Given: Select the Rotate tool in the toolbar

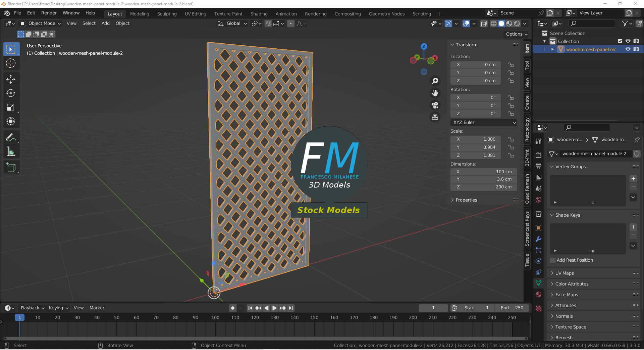Looking at the screenshot, I should point(11,93).
